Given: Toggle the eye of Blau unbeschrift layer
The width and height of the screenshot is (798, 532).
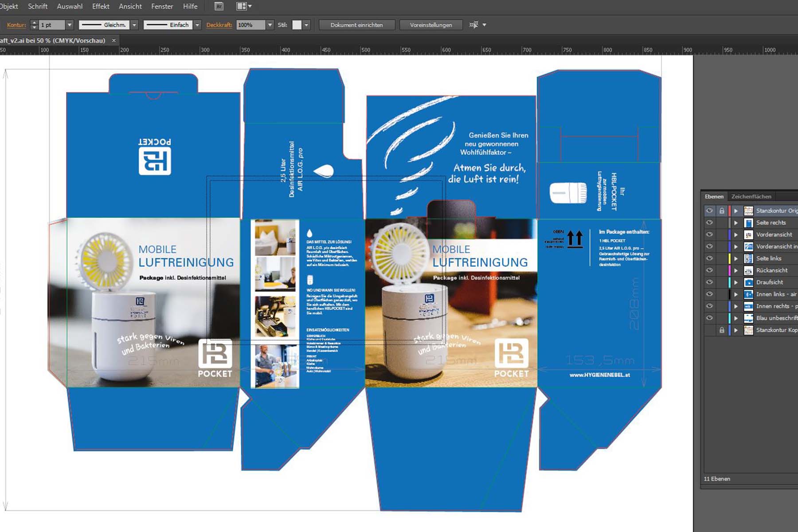Looking at the screenshot, I should 709,318.
